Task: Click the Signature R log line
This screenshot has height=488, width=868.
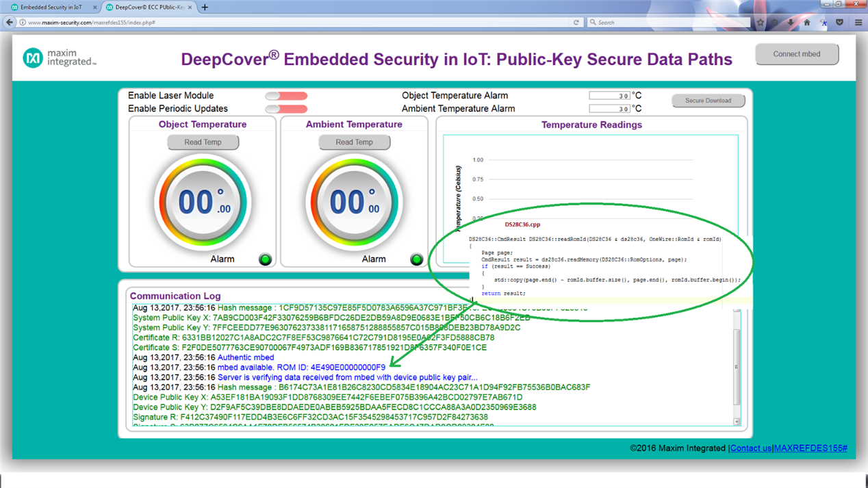Action: click(310, 417)
